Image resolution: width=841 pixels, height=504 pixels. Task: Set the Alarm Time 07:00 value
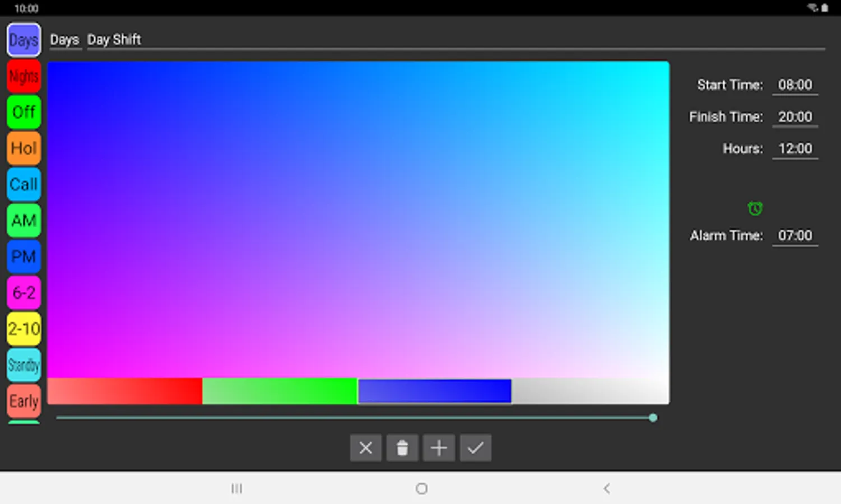click(795, 236)
